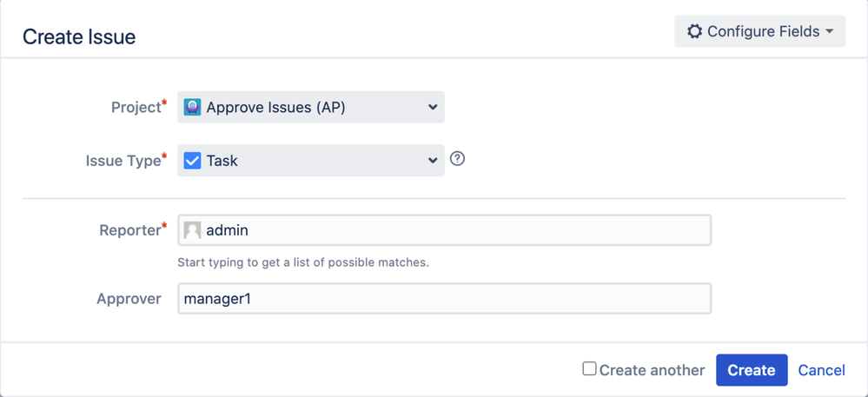
Task: Click the blue Task checkmark icon
Action: coord(193,161)
